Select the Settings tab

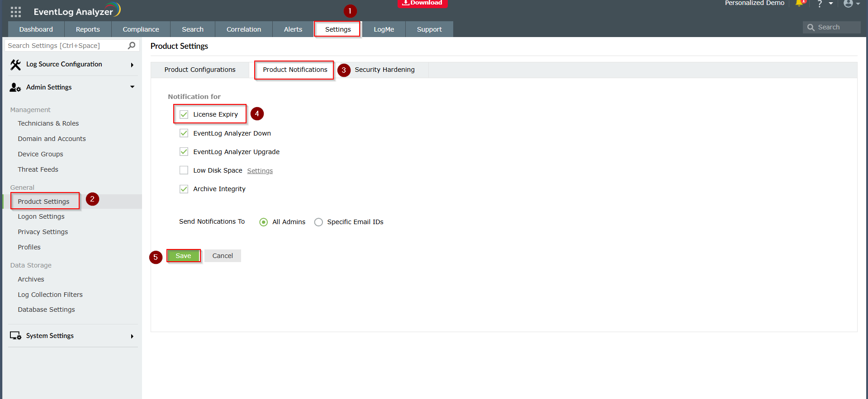click(338, 29)
